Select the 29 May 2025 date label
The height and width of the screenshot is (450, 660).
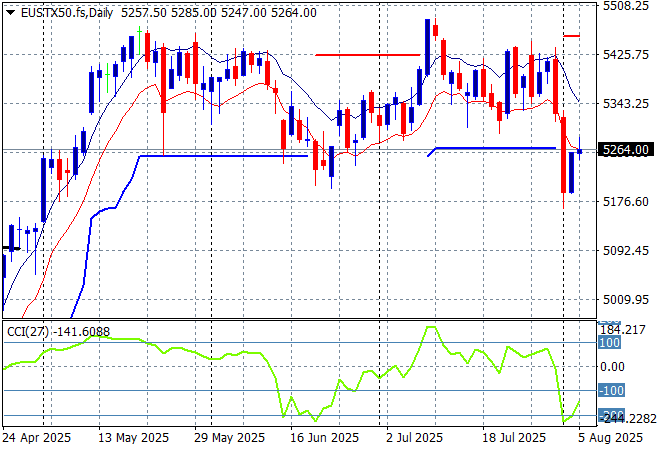229,438
